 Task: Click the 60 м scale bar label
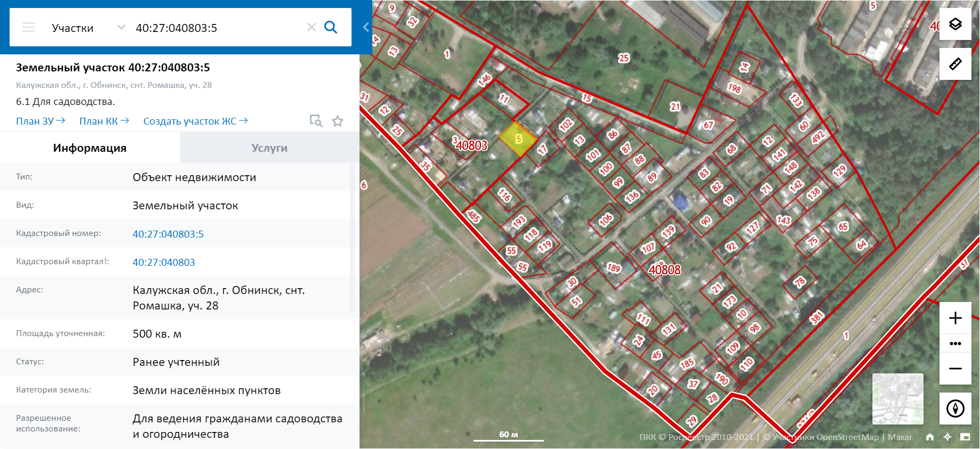[509, 434]
